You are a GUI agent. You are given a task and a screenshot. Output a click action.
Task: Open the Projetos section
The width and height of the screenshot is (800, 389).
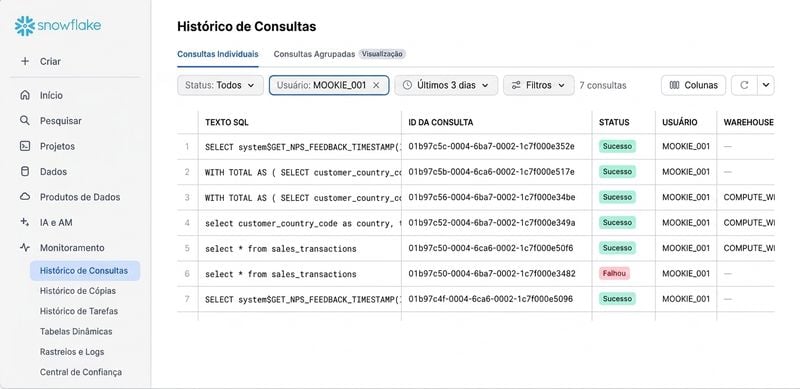(x=57, y=146)
